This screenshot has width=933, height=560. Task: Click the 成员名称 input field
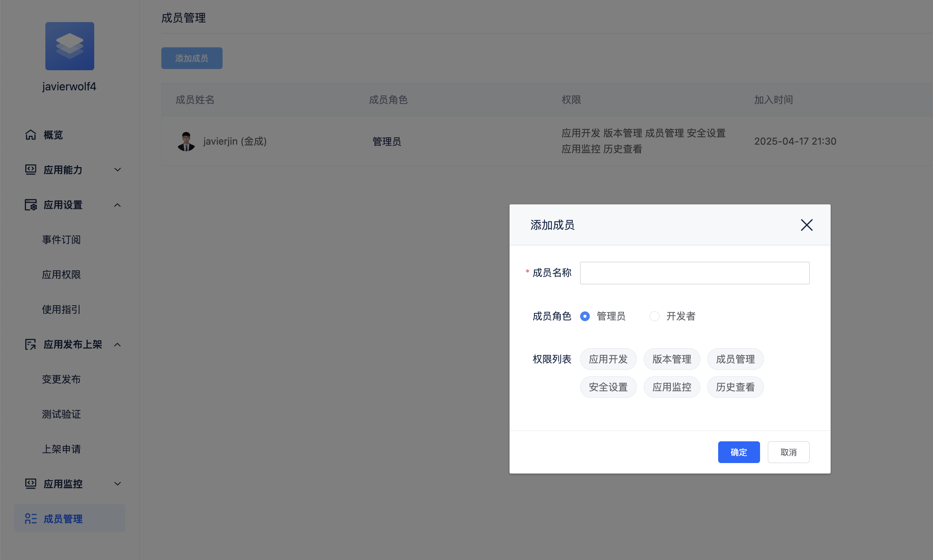[694, 273]
